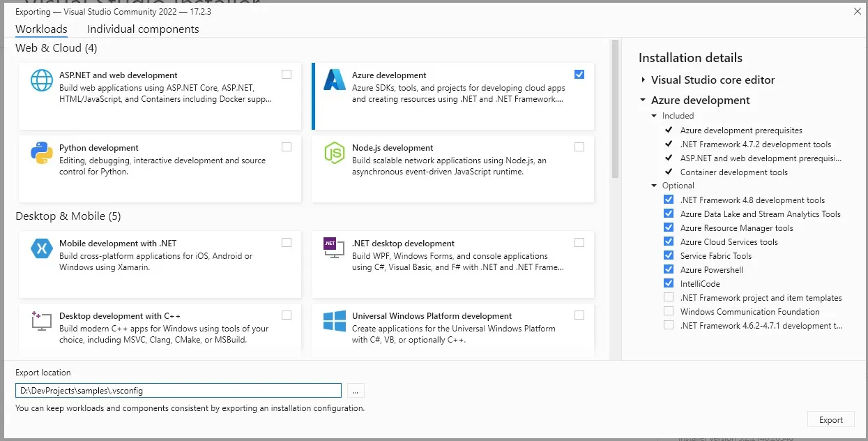Click the Universal Windows Platform logo icon
Image resolution: width=868 pixels, height=441 pixels.
click(335, 321)
